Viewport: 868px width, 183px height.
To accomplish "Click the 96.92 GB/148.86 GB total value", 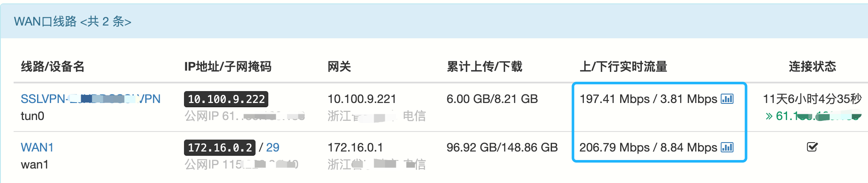I will point(502,148).
